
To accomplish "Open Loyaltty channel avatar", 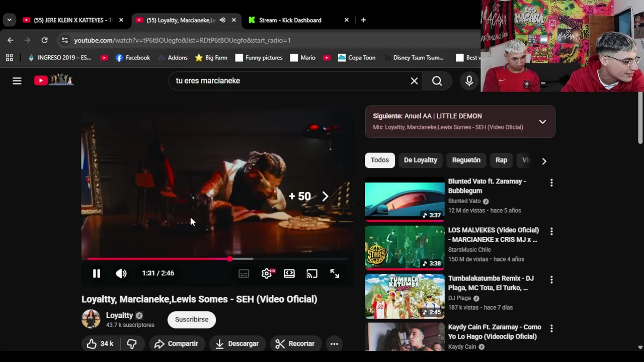I will pyautogui.click(x=91, y=319).
